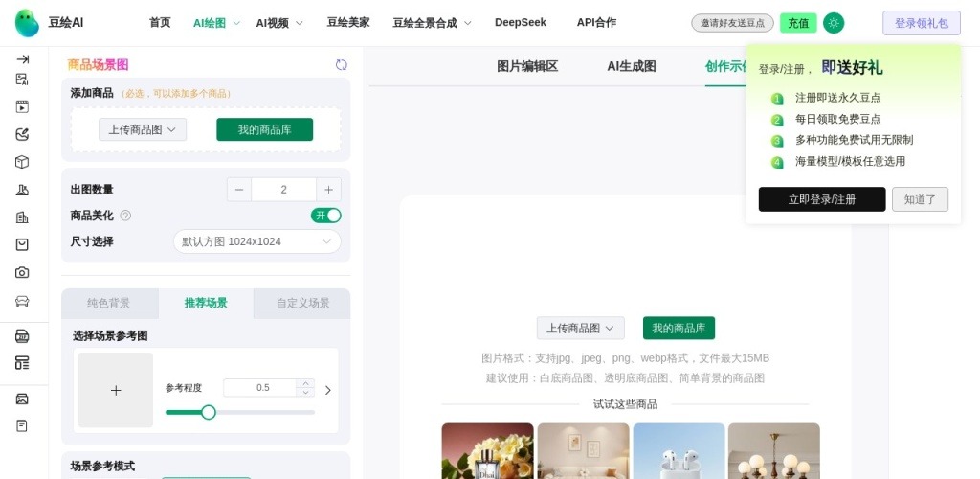980x479 pixels.
Task: Open the video tool in sidebar
Action: pos(22,107)
